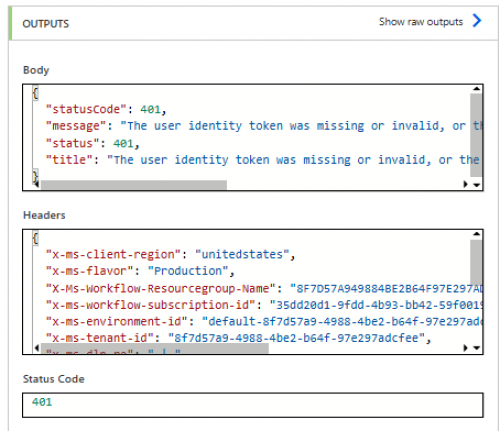Click the "X-Ms-Workflow-Resourcegroup-Name" header line
The width and height of the screenshot is (500, 431).
(x=264, y=288)
